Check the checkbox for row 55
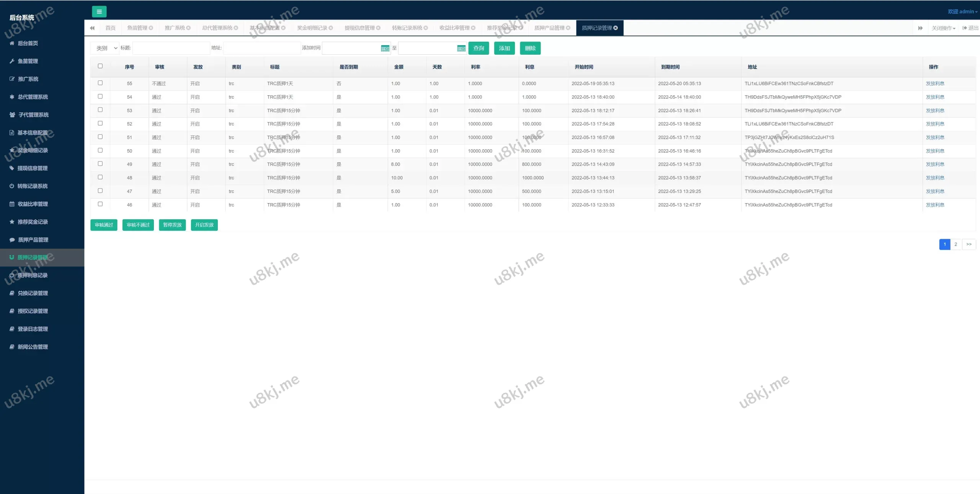The height and width of the screenshot is (494, 980). [100, 83]
